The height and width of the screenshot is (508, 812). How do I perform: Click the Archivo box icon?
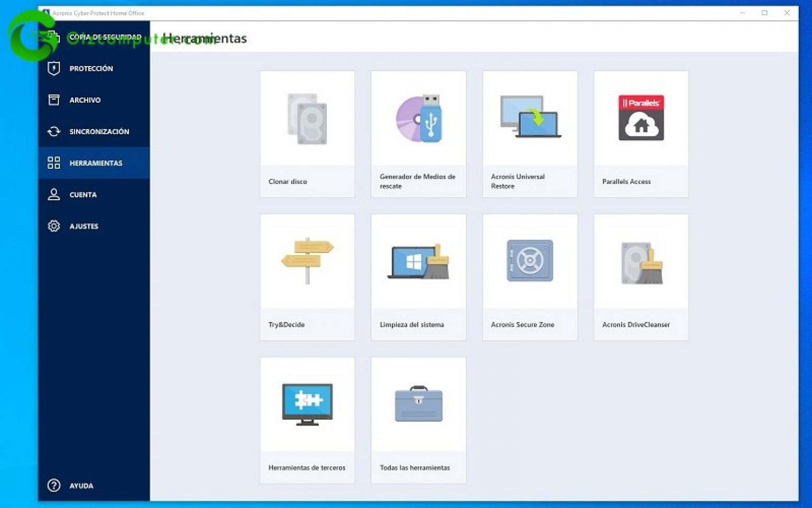54,100
